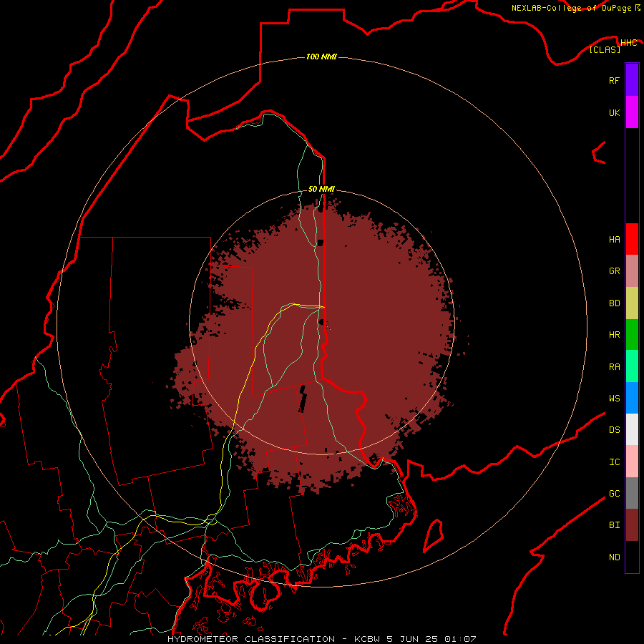
Task: Pick the HR green legend swatch
Action: click(x=632, y=335)
